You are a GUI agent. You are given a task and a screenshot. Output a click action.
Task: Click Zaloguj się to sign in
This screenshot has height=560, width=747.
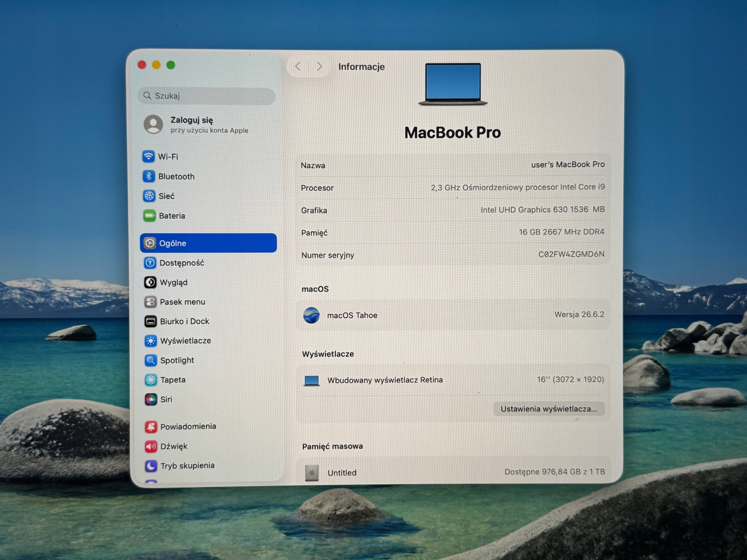click(192, 120)
